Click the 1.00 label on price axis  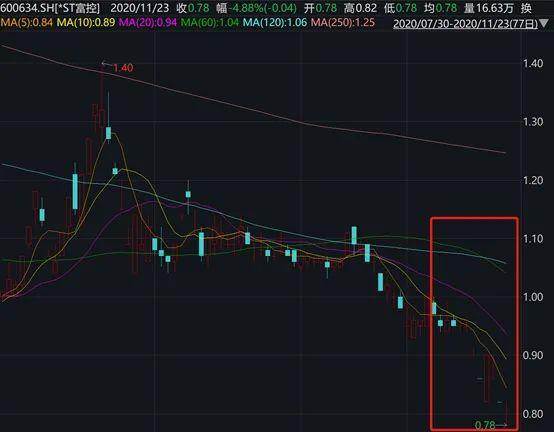point(533,297)
